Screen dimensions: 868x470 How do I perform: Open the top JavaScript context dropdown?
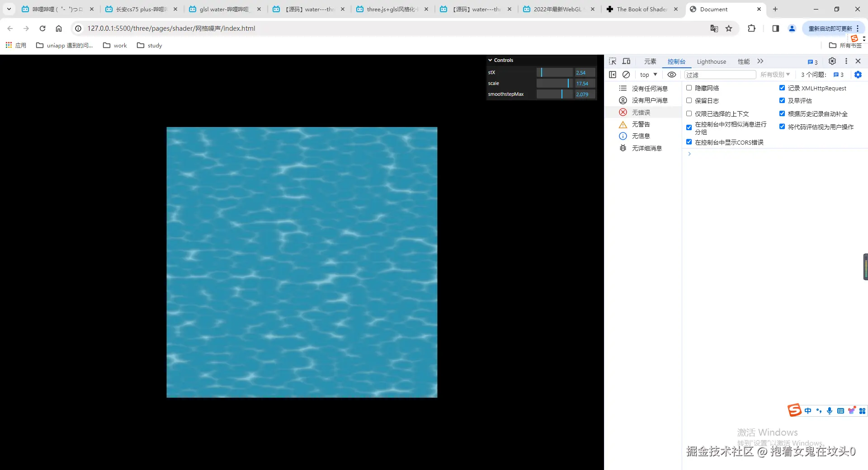pos(648,75)
